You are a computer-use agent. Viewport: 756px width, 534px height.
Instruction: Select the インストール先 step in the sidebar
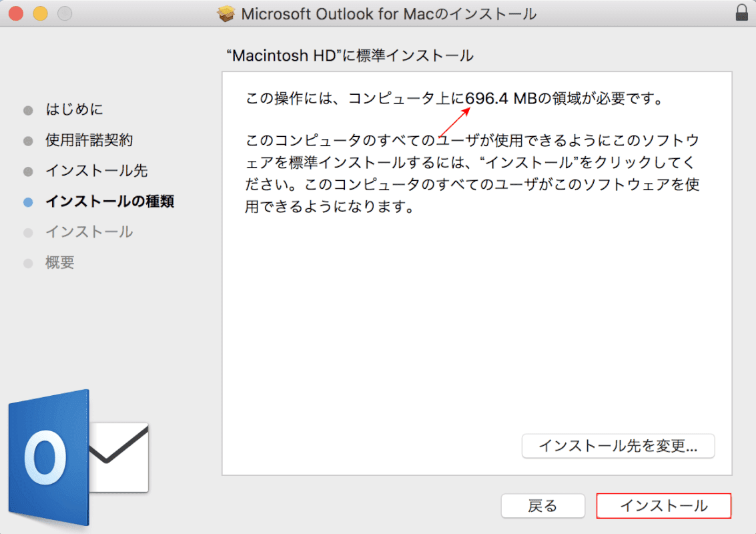click(x=97, y=171)
